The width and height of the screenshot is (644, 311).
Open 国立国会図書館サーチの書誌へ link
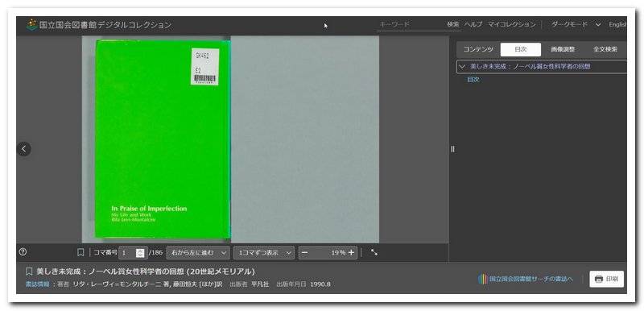pos(526,279)
